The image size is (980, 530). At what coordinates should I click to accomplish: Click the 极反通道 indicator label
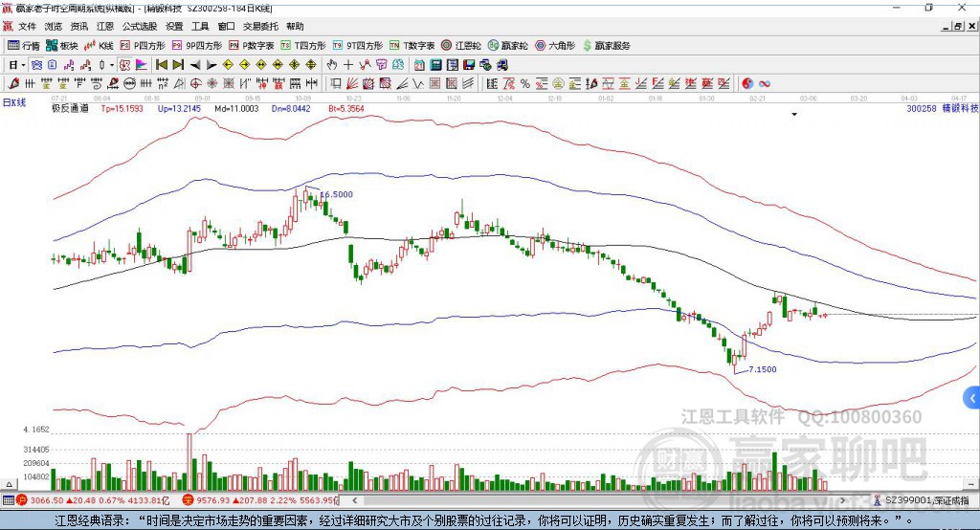pos(70,108)
